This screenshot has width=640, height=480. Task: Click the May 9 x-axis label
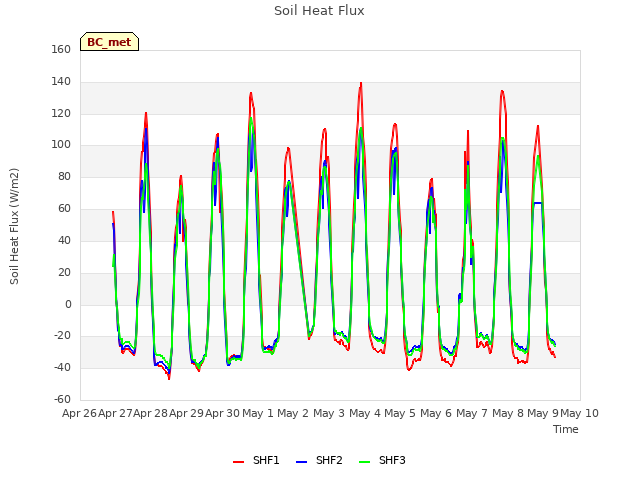[543, 413]
